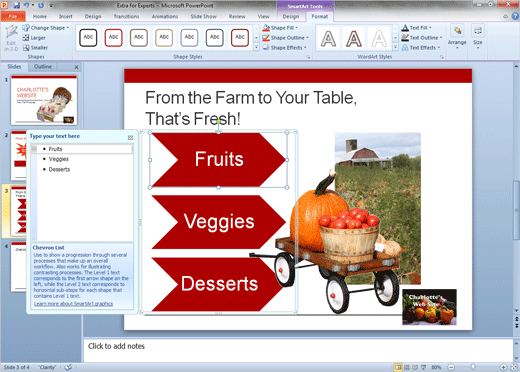Expand the Text Outline dropdown
Viewport: 520px width, 372px height.
click(x=441, y=38)
